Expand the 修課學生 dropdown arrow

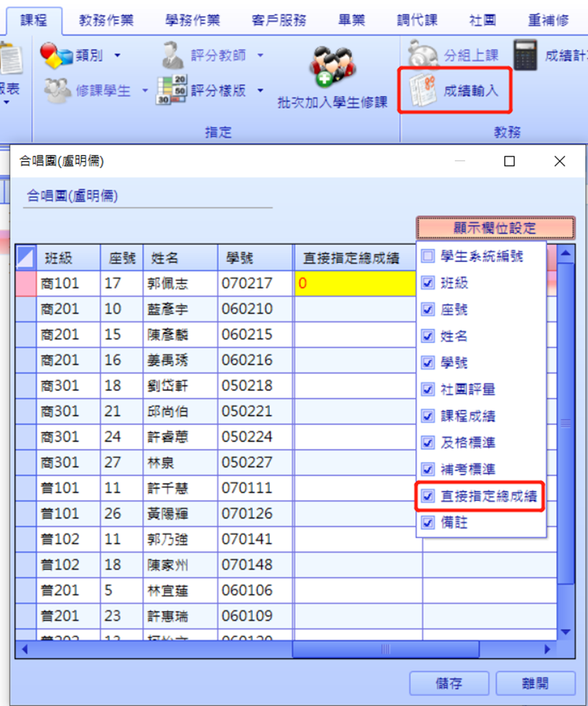pyautogui.click(x=144, y=90)
